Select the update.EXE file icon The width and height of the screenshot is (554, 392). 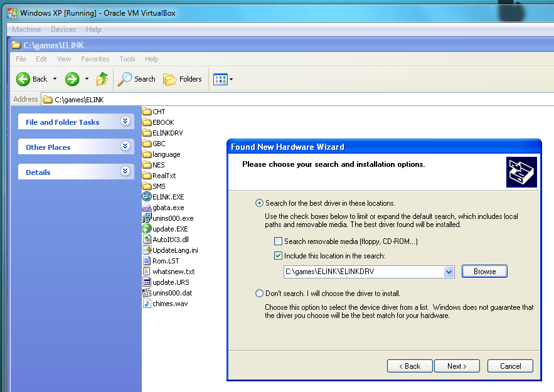tap(147, 229)
